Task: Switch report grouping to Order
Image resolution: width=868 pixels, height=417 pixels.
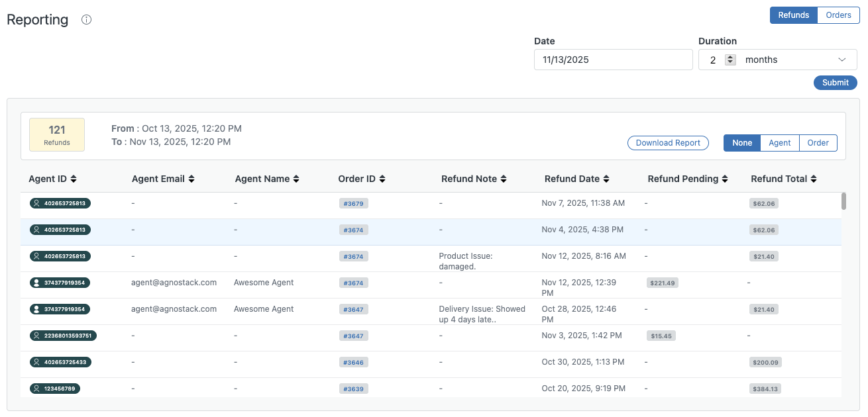Action: pyautogui.click(x=818, y=142)
